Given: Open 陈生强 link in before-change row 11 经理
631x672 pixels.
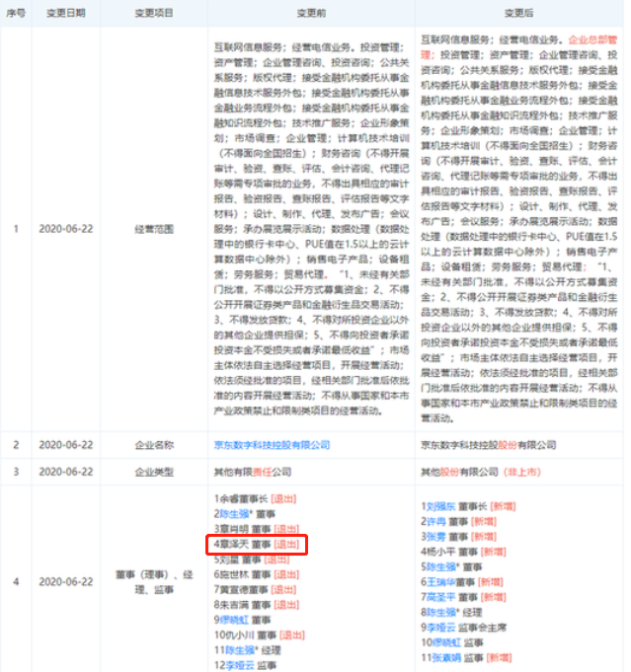Looking at the screenshot, I should 240,650.
